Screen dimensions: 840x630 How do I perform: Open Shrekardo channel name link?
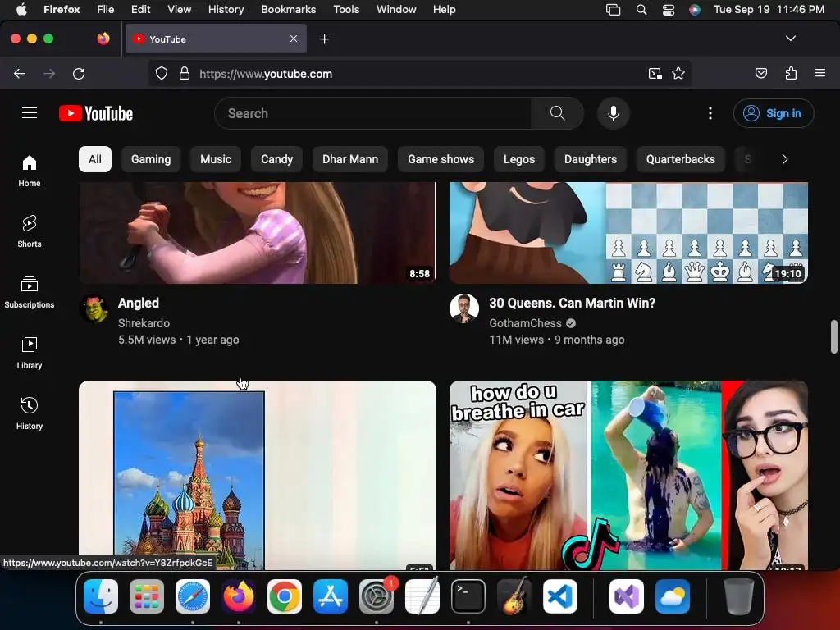coord(144,323)
